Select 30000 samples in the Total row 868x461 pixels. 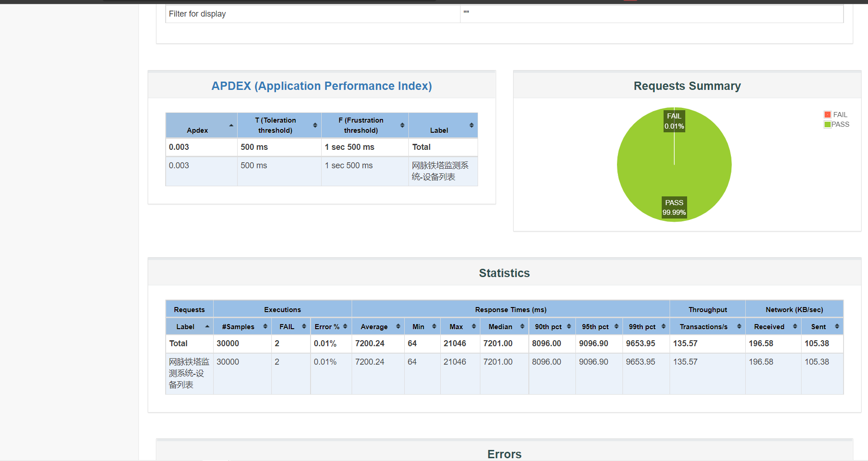(228, 343)
